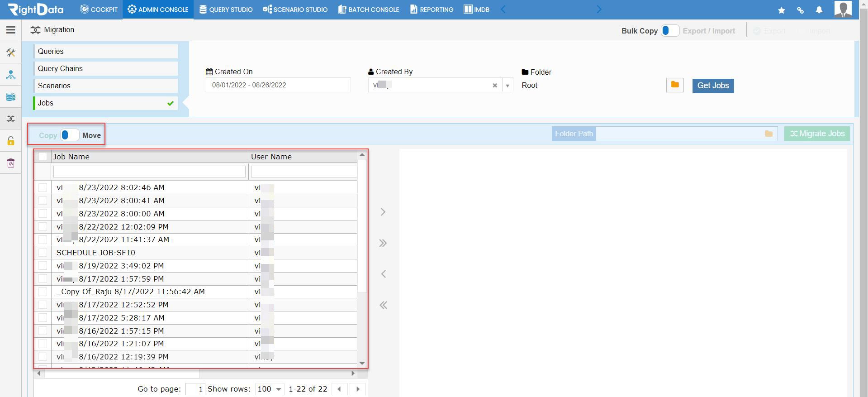Click the tools wrench sidebar icon
Viewport: 868px width, 397px height.
11,53
